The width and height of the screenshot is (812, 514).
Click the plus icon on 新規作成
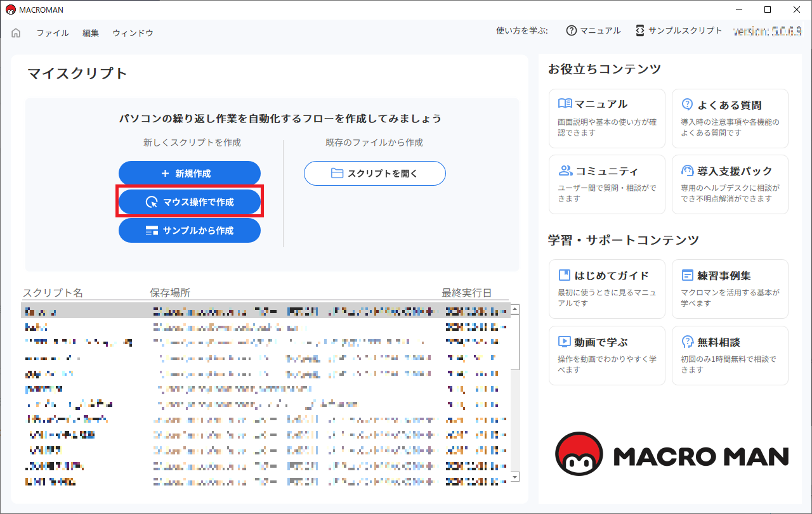[x=165, y=173]
